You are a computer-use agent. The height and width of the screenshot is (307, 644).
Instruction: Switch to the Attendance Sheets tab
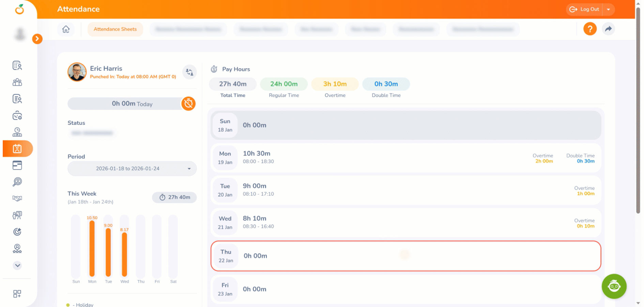pyautogui.click(x=115, y=29)
